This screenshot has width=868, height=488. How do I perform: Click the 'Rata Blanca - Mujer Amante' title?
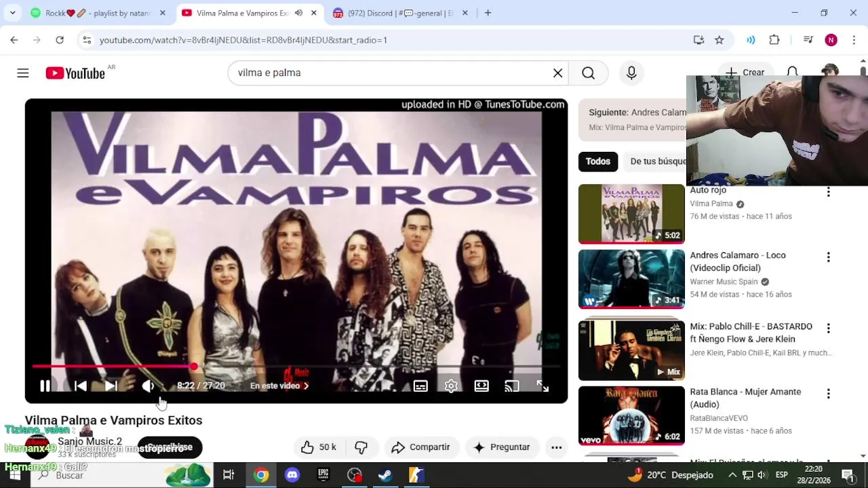coord(745,398)
